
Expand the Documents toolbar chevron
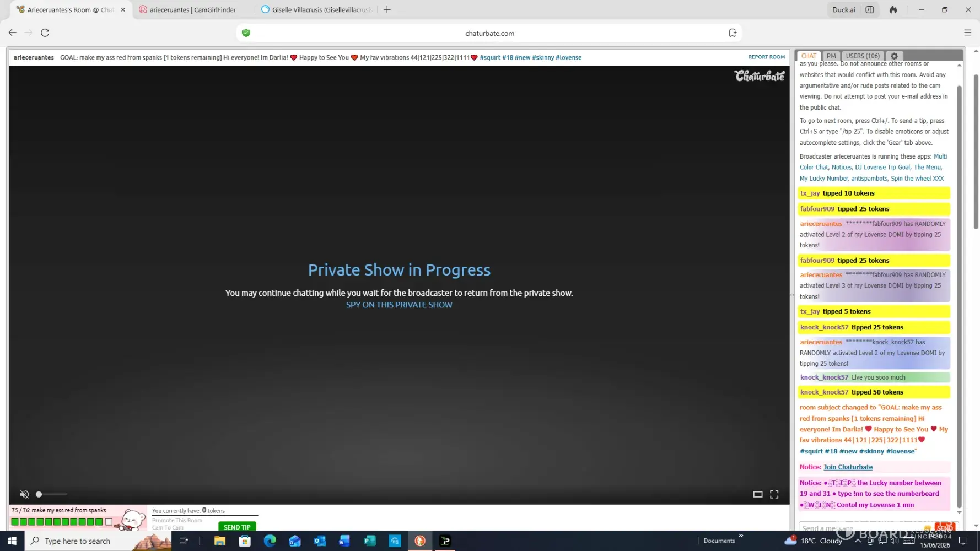[x=741, y=536]
